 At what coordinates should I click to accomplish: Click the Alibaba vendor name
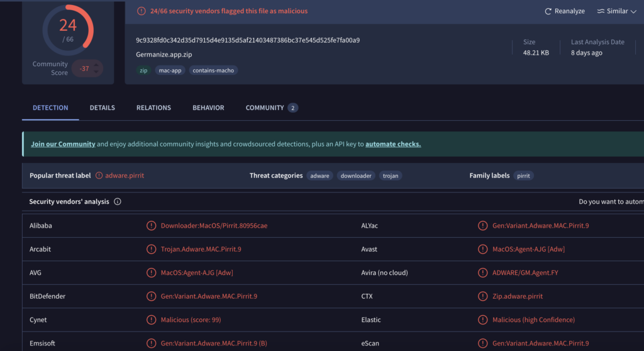coord(41,226)
